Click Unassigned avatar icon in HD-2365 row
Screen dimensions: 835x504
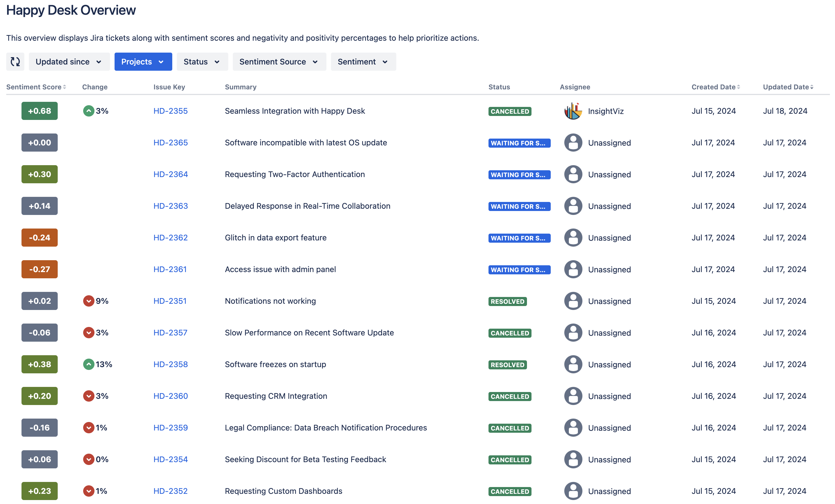[573, 143]
